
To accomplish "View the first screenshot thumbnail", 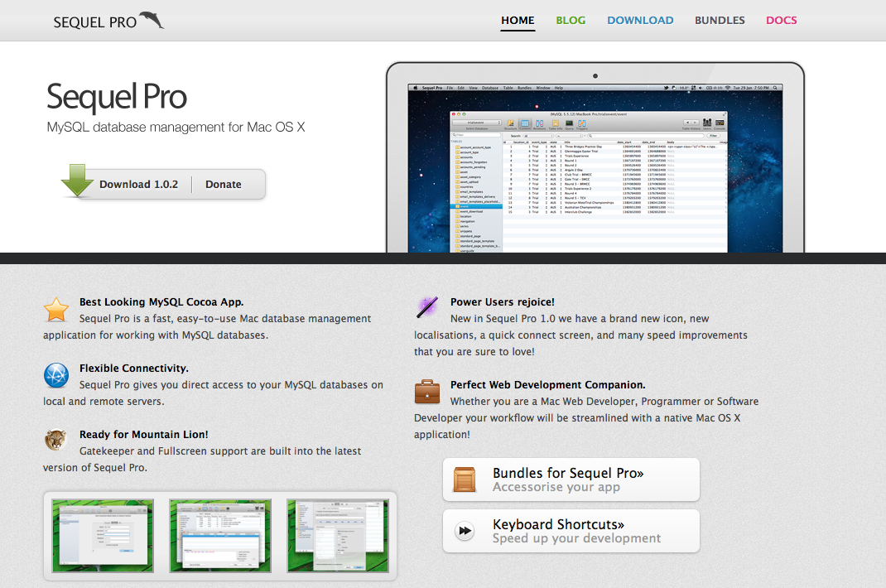I will pos(103,535).
